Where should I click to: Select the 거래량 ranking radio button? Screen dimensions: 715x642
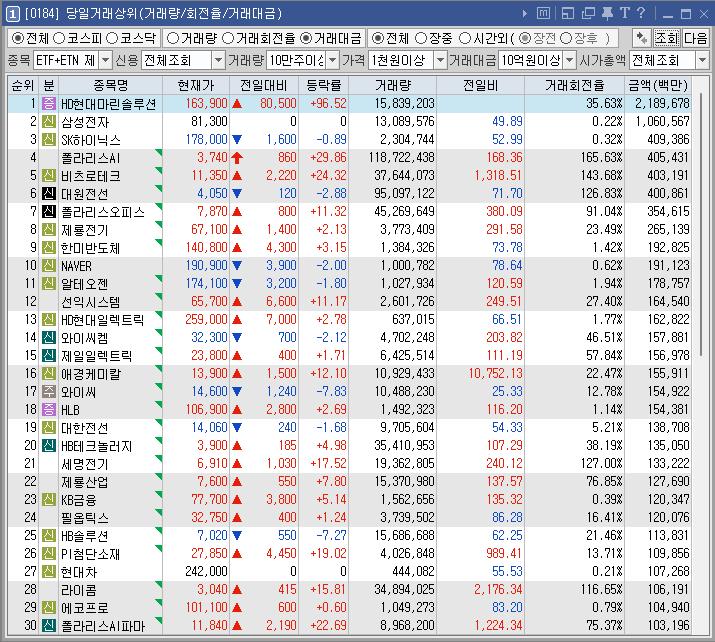pos(172,38)
